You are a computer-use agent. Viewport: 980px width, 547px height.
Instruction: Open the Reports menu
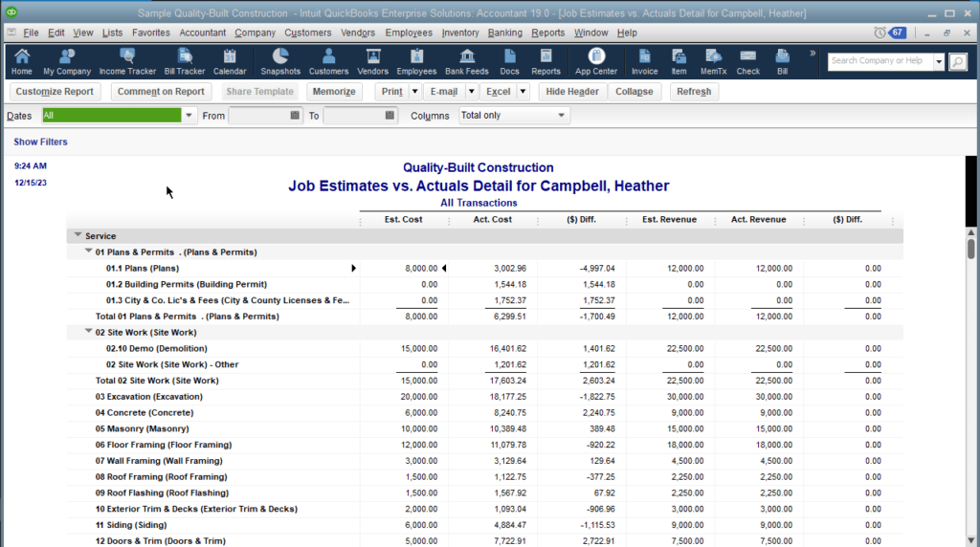click(548, 33)
